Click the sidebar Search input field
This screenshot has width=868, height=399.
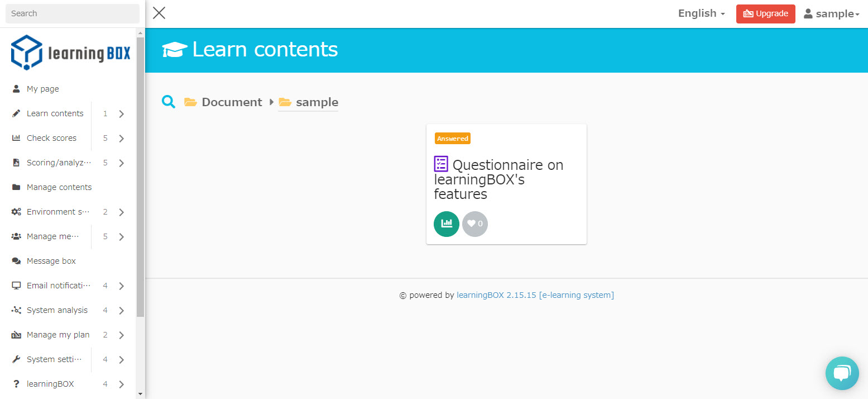click(x=72, y=13)
